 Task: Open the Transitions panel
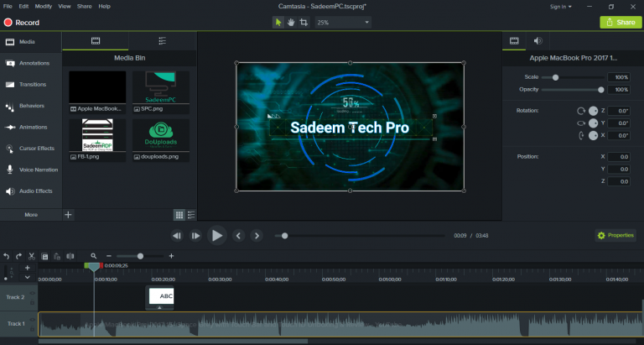tap(31, 84)
